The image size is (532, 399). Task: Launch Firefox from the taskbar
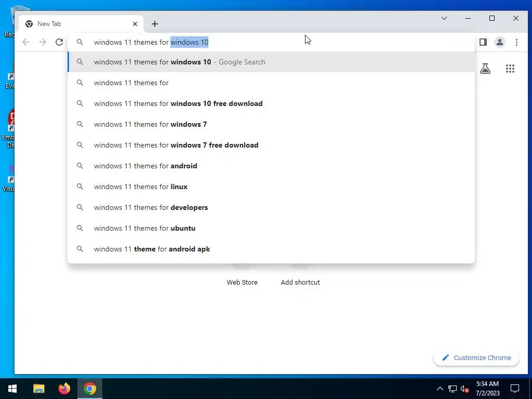64,389
